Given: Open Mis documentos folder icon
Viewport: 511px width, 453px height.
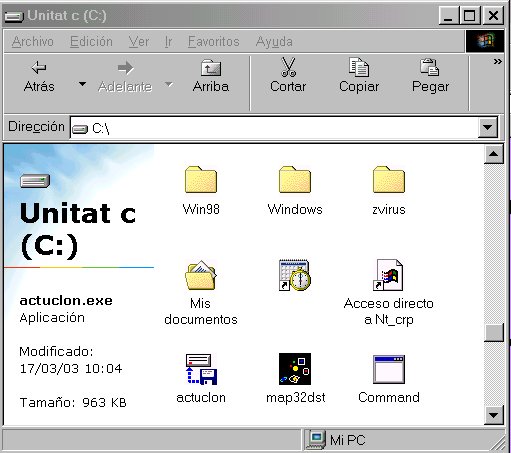Looking at the screenshot, I should (201, 275).
